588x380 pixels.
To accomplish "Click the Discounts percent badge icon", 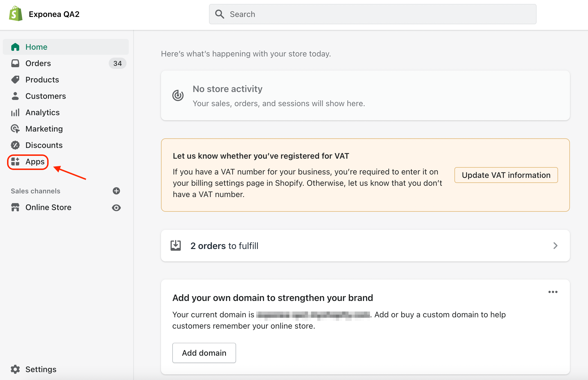I will [x=15, y=145].
